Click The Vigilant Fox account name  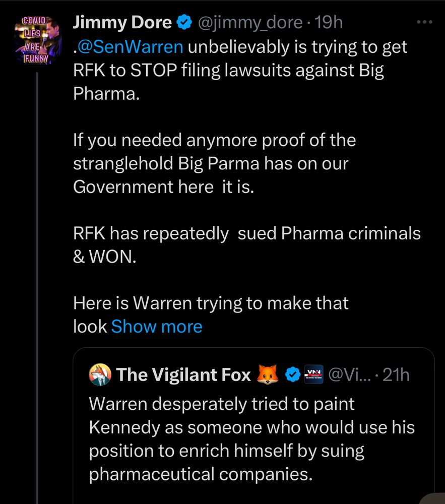pyautogui.click(x=183, y=374)
